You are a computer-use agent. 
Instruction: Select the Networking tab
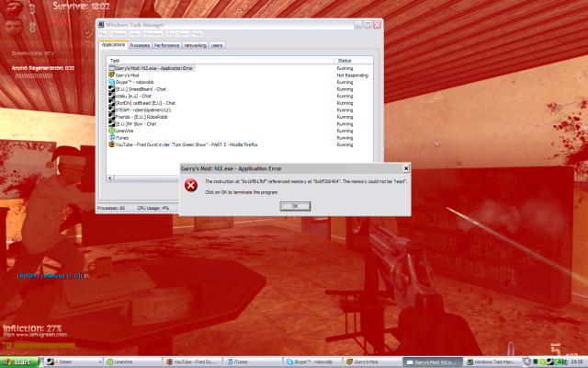click(x=195, y=44)
